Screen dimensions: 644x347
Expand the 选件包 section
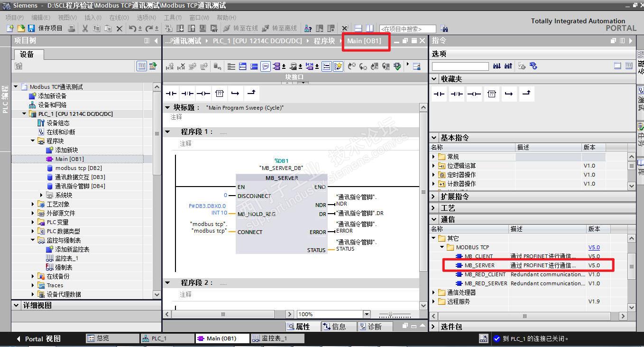(x=434, y=327)
